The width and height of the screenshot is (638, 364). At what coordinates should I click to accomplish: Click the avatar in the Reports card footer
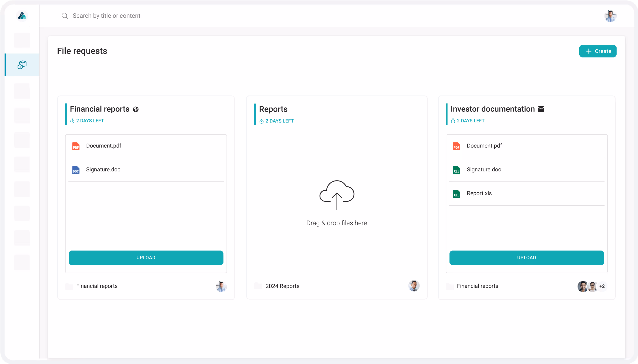click(x=414, y=286)
